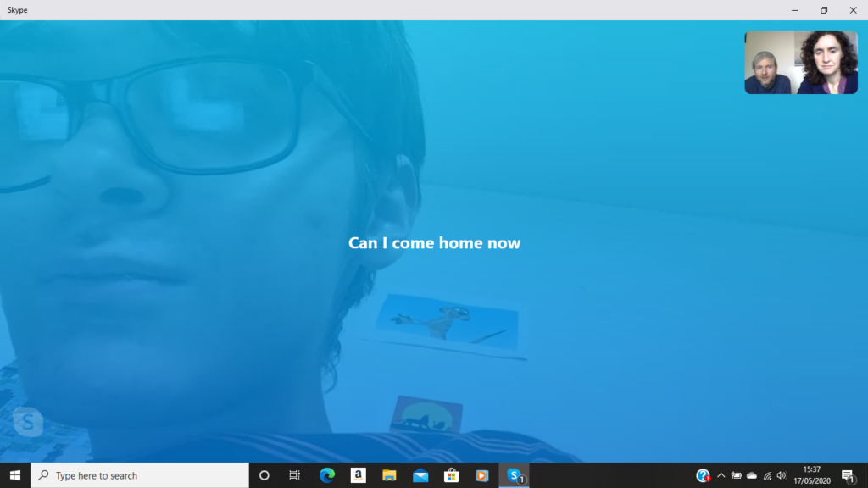Select the self-view video thumbnail
This screenshot has height=488, width=868.
click(801, 63)
